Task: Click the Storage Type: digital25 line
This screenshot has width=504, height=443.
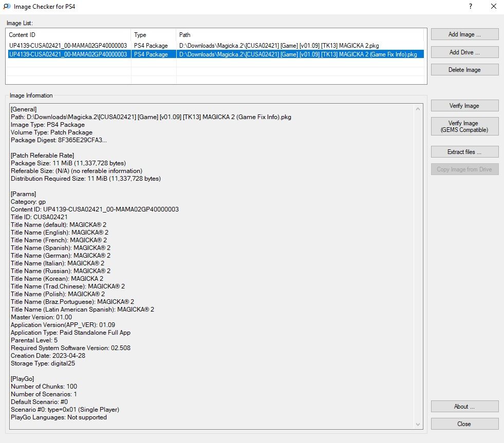Action: point(43,363)
